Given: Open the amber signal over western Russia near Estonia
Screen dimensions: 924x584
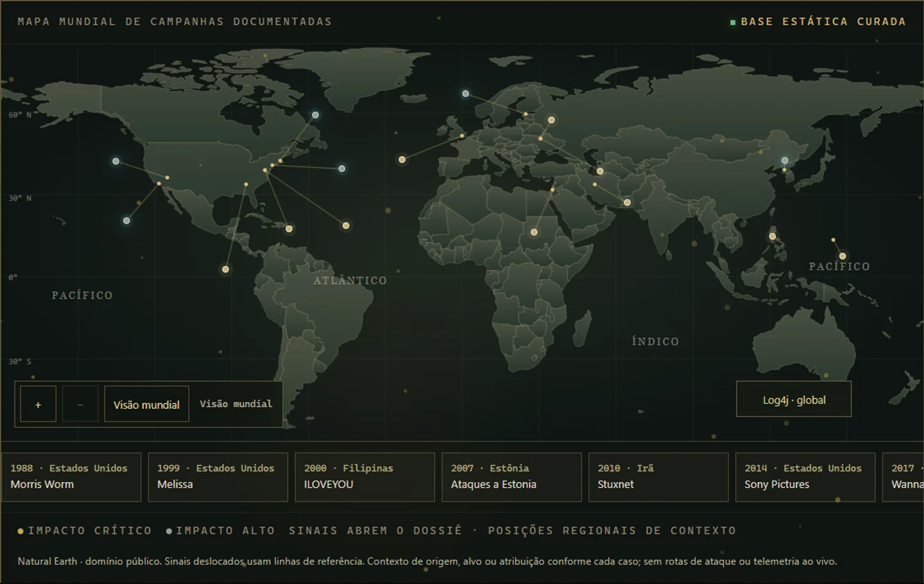Looking at the screenshot, I should tap(551, 120).
